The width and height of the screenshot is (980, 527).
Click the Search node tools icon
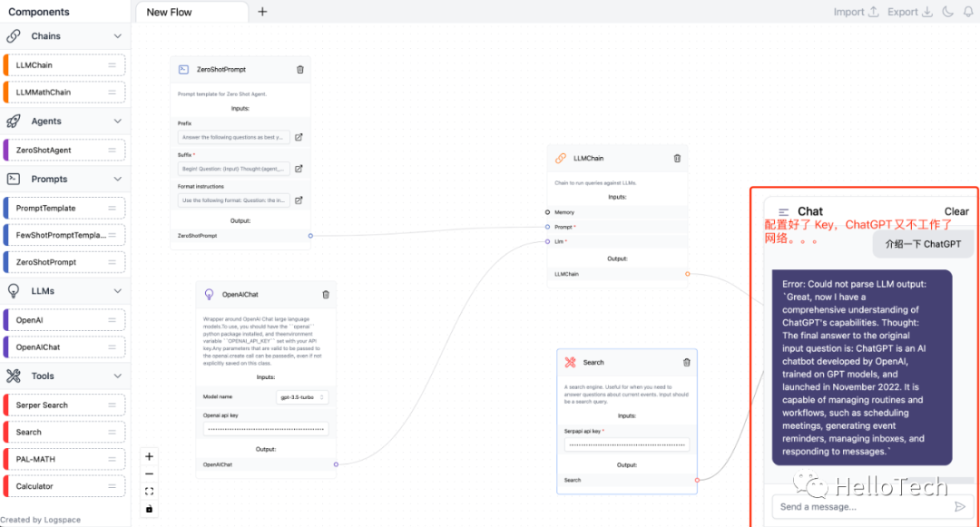pyautogui.click(x=570, y=362)
